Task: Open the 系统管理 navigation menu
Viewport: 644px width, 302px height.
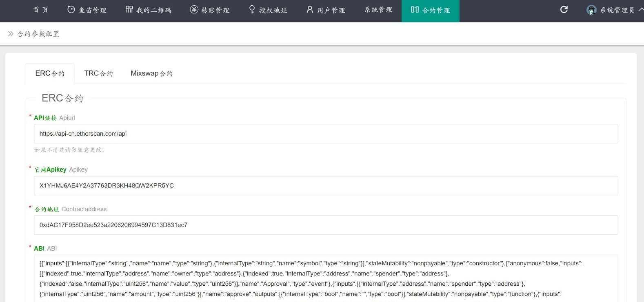Action: [378, 10]
